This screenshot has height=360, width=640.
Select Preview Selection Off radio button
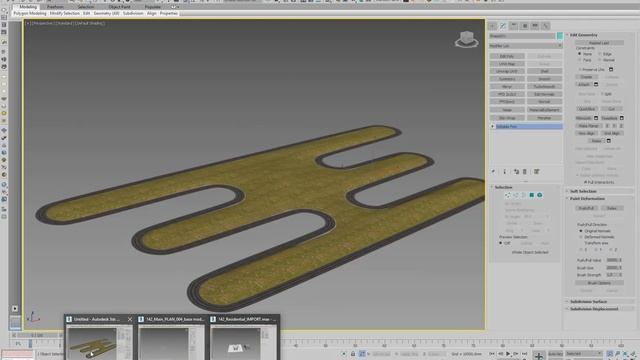pyautogui.click(x=501, y=243)
